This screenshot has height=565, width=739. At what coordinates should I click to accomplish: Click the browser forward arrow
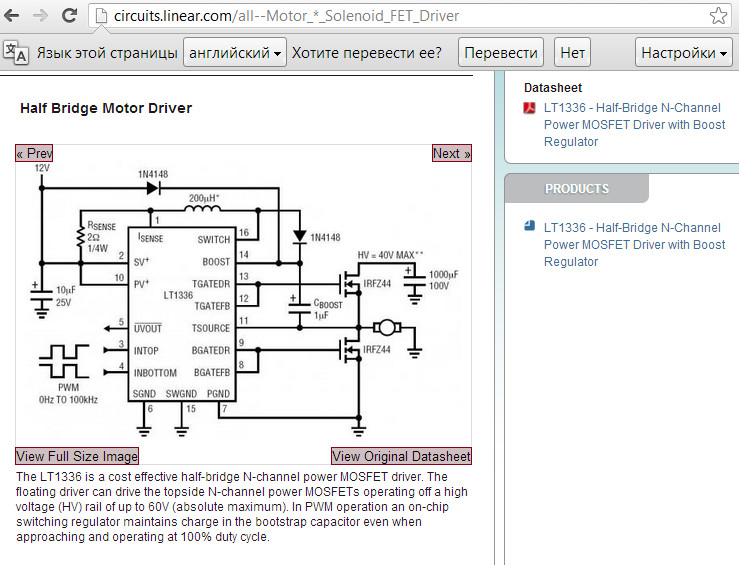[41, 16]
